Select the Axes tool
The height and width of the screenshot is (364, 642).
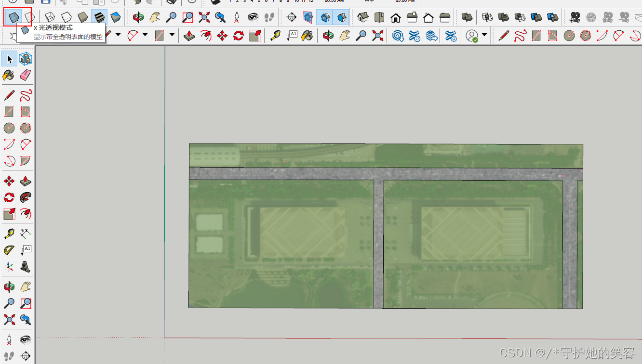click(9, 266)
